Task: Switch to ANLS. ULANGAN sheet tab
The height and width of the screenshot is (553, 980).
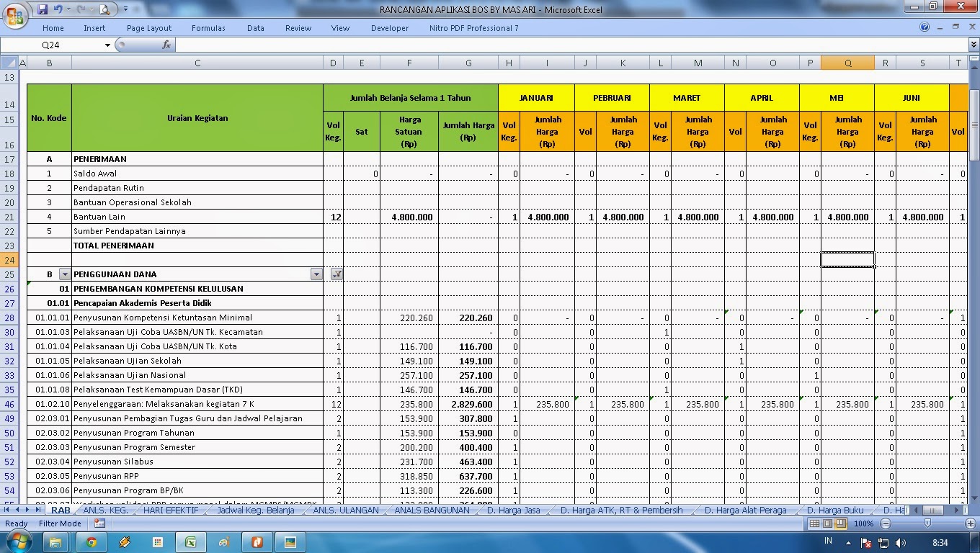Action: click(346, 511)
